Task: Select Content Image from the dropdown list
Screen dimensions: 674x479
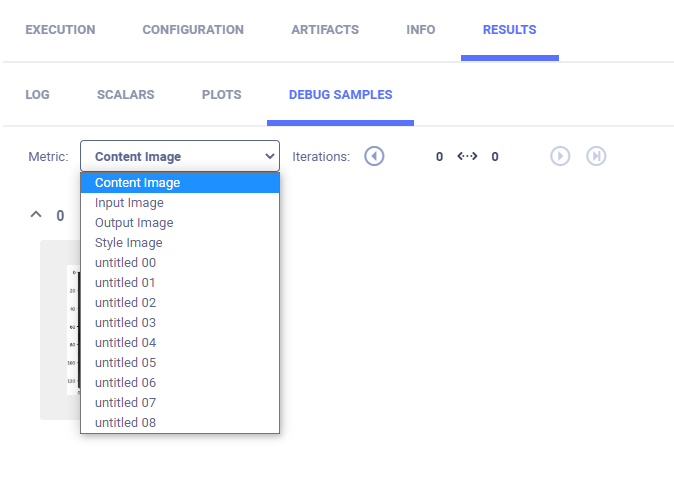Action: click(x=138, y=183)
